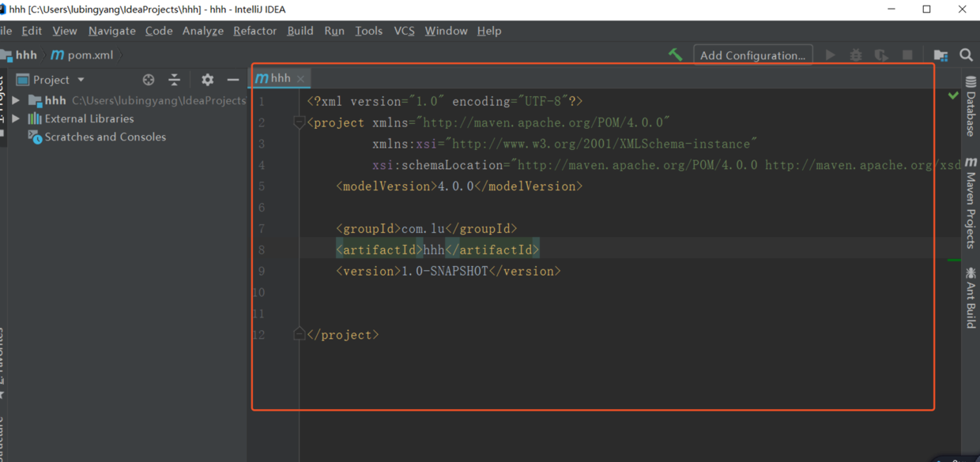Minimize the IntelliJ IDEA window
Viewport: 980px width, 462px height.
891,9
